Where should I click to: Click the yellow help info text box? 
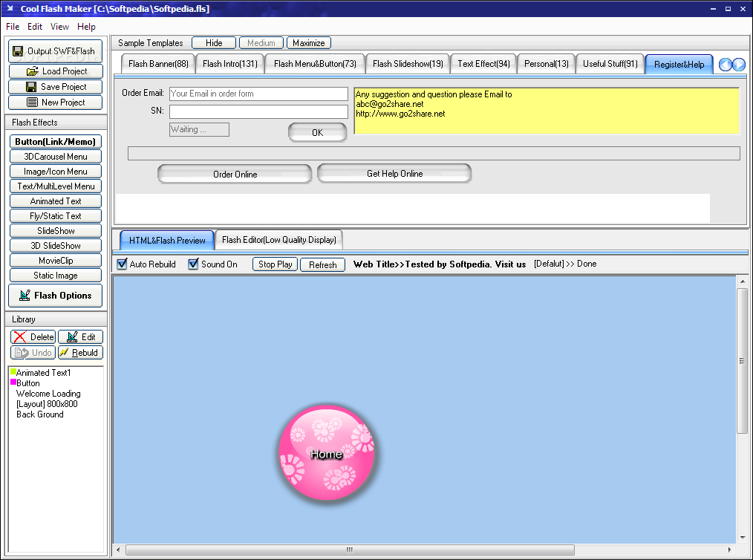point(546,111)
